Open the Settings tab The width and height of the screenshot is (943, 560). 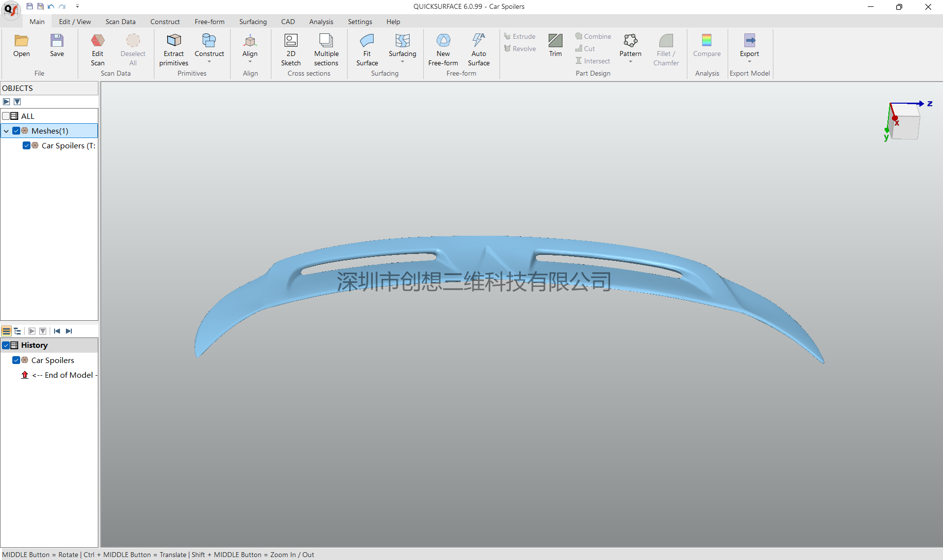click(360, 22)
